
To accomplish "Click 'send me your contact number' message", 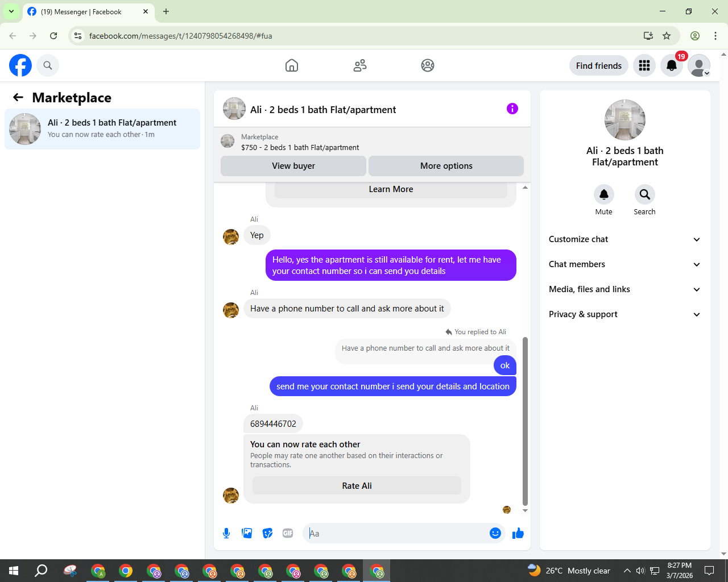I will (x=393, y=386).
